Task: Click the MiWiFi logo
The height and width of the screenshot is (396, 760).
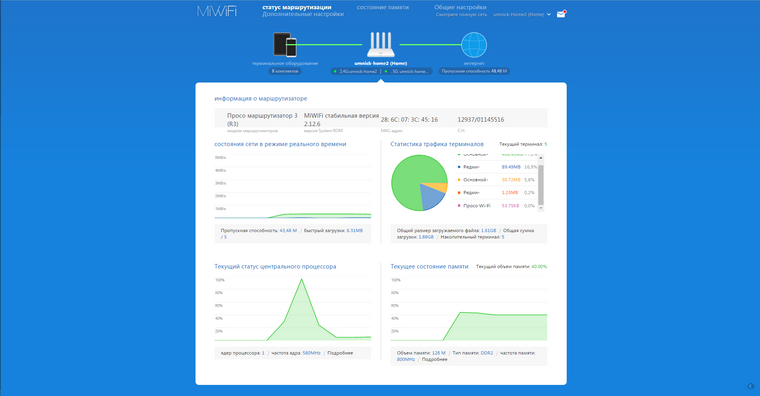Action: [217, 12]
